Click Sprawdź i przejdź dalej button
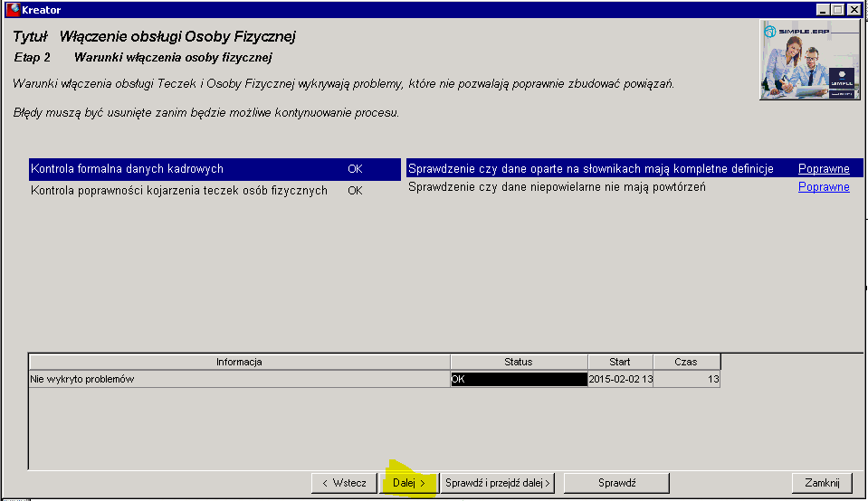The image size is (868, 501). coord(498,483)
